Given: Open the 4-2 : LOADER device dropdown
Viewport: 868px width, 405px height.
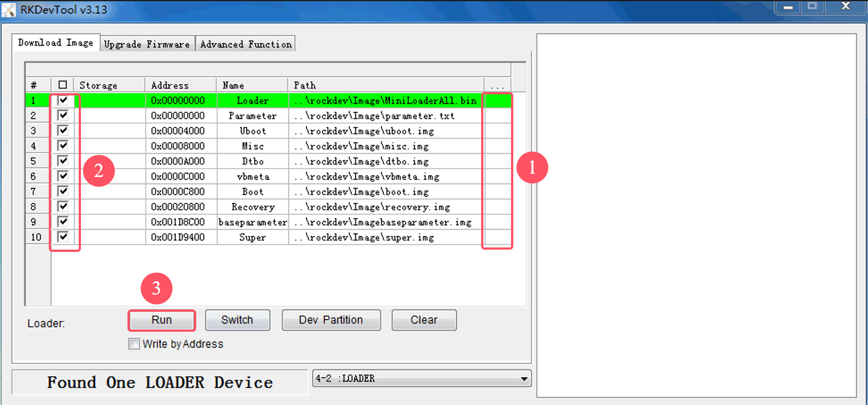Looking at the screenshot, I should (422, 378).
